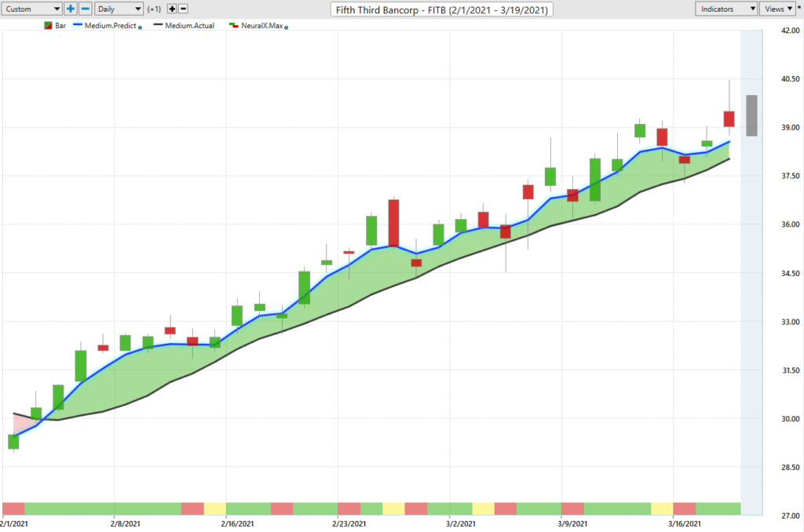Viewport: 804px width, 532px height.
Task: Click the settings dot next to Medium.Predict
Action: [140, 27]
